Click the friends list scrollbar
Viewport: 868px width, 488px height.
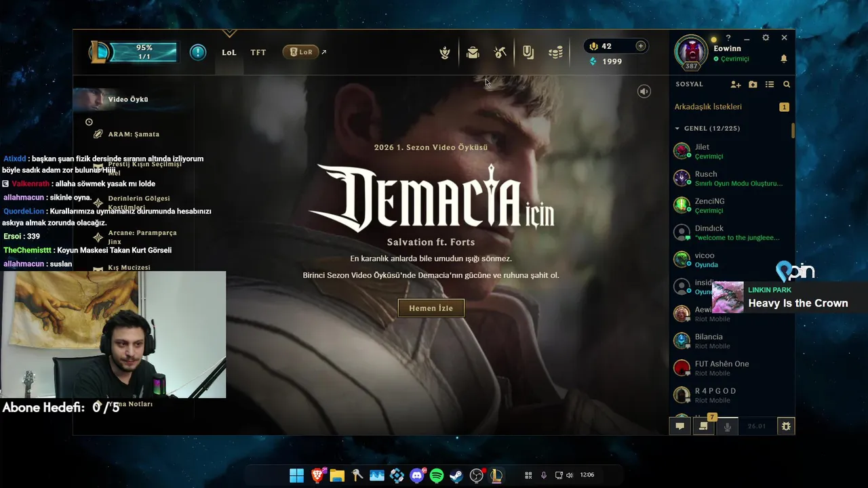(x=793, y=131)
